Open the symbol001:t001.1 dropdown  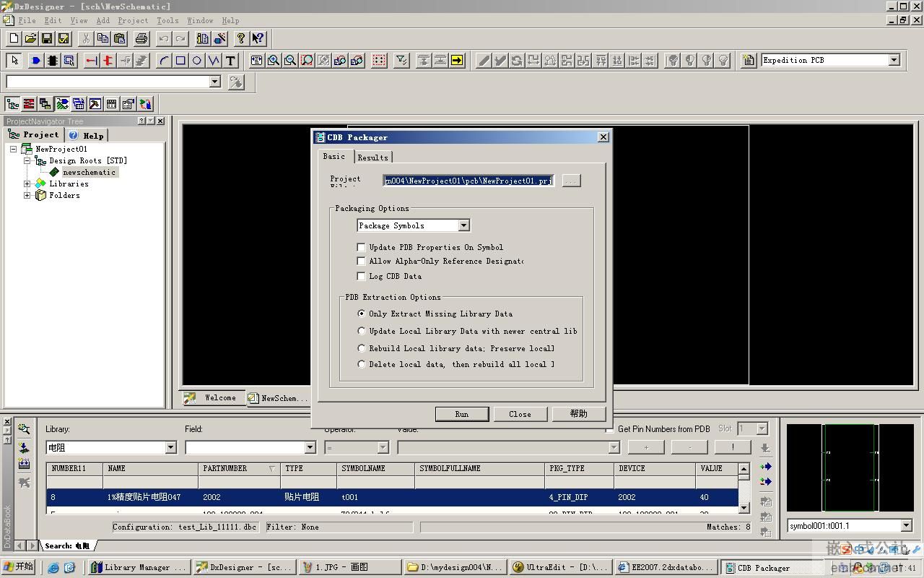coord(906,526)
